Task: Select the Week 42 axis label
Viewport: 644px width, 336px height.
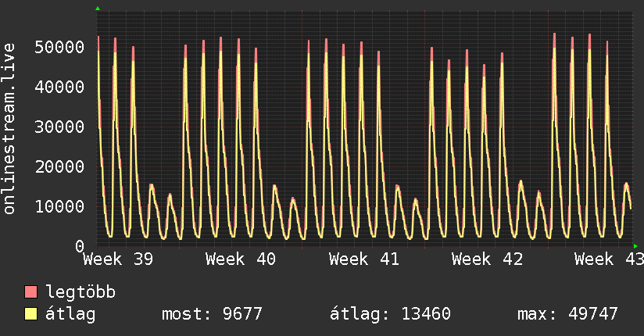Action: point(487,259)
